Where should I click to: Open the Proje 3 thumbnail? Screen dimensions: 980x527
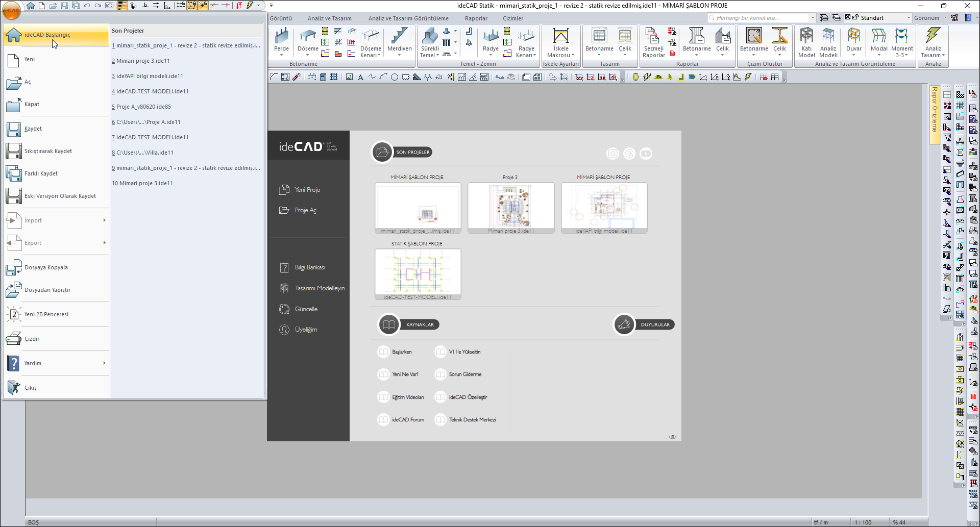[510, 207]
